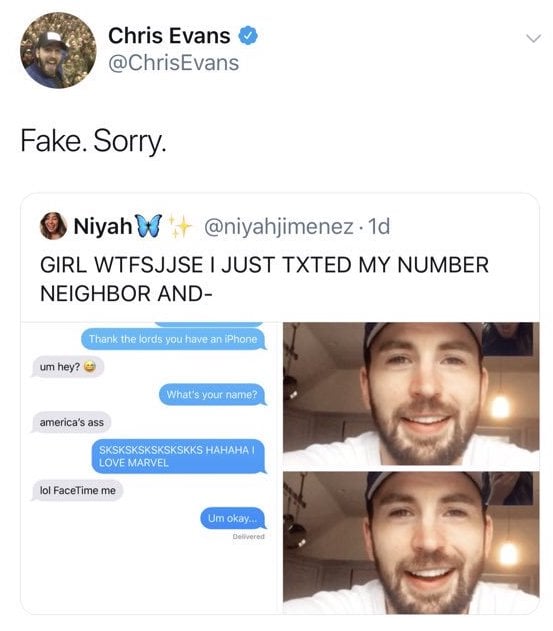Click the 'Um okay...' blue bubble

coord(233,518)
